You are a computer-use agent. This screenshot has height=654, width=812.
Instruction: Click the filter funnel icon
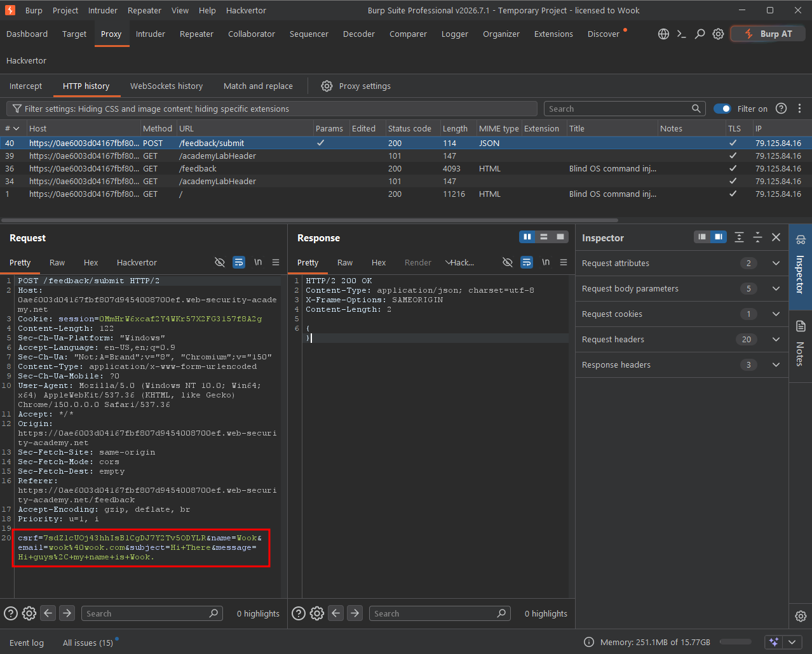17,109
